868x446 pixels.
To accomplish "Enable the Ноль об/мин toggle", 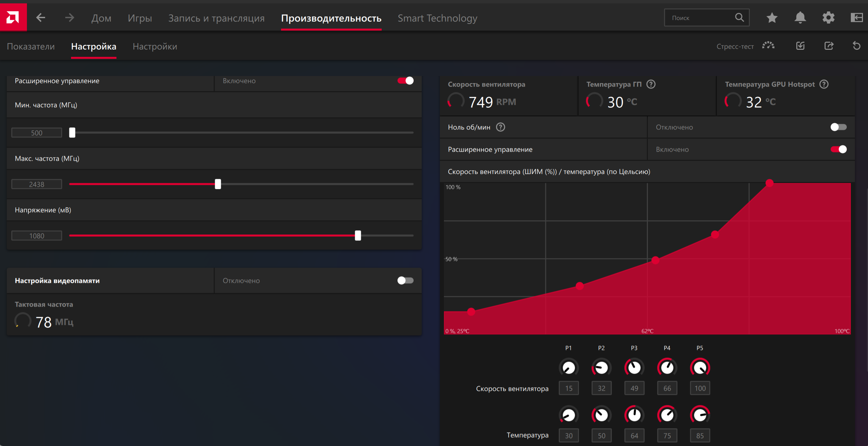I will click(838, 127).
